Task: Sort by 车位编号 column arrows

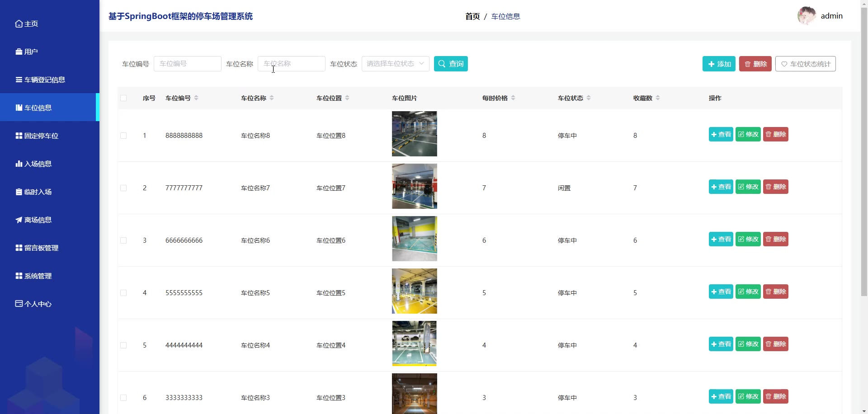Action: [196, 98]
